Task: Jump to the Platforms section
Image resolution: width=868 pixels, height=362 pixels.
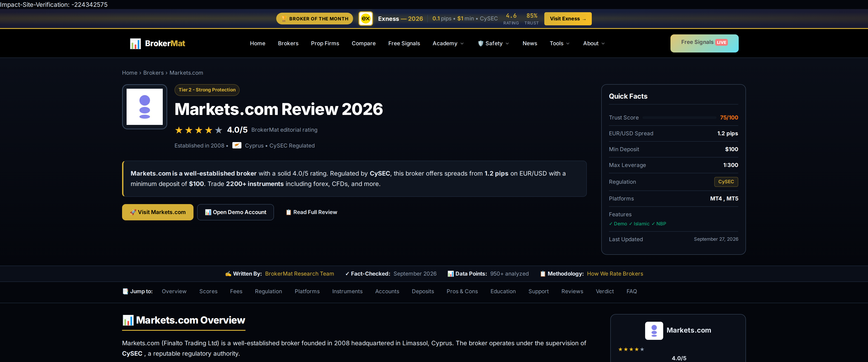Action: pyautogui.click(x=307, y=291)
